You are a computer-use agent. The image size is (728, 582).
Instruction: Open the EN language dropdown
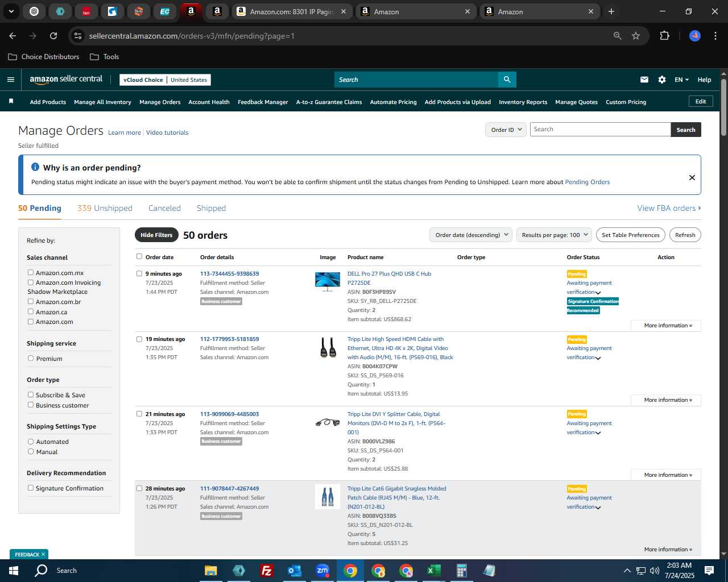point(681,80)
